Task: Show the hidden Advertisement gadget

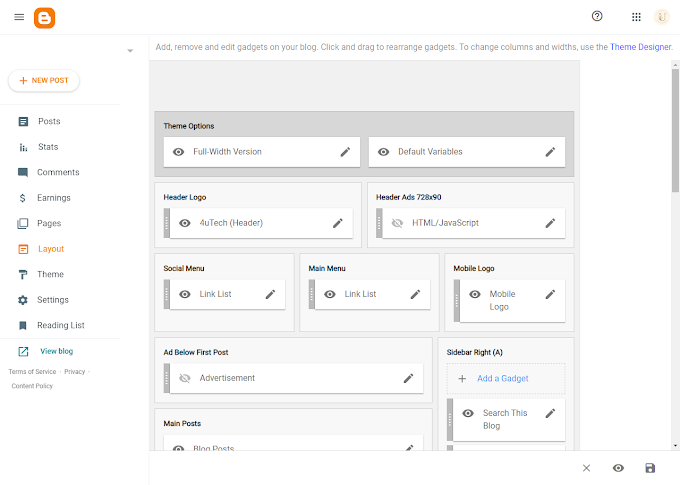Action: coord(185,378)
